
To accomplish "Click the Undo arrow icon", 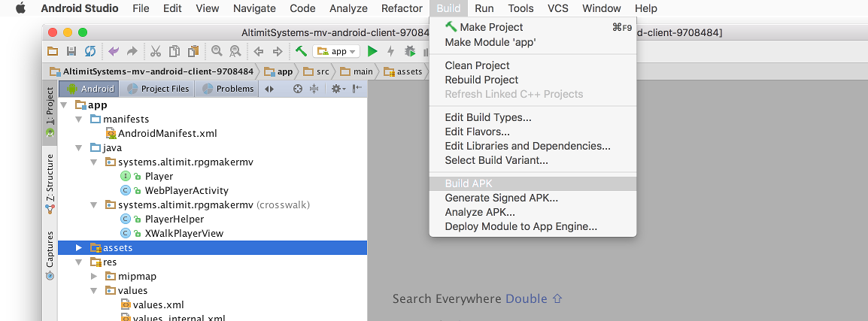I will [x=114, y=51].
